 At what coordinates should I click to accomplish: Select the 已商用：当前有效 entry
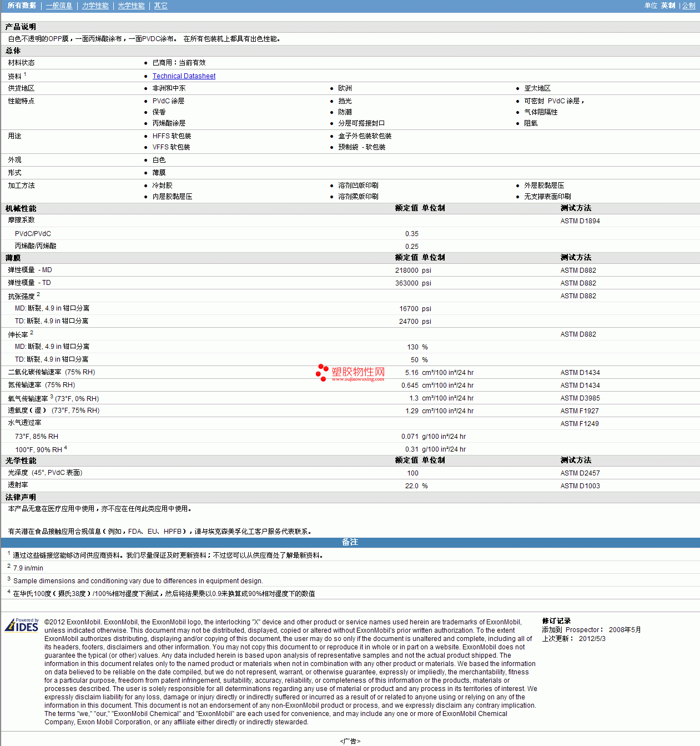[179, 63]
